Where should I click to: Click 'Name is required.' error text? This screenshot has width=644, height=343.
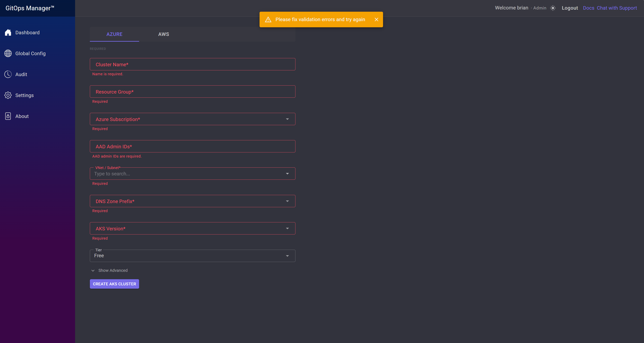(x=108, y=74)
